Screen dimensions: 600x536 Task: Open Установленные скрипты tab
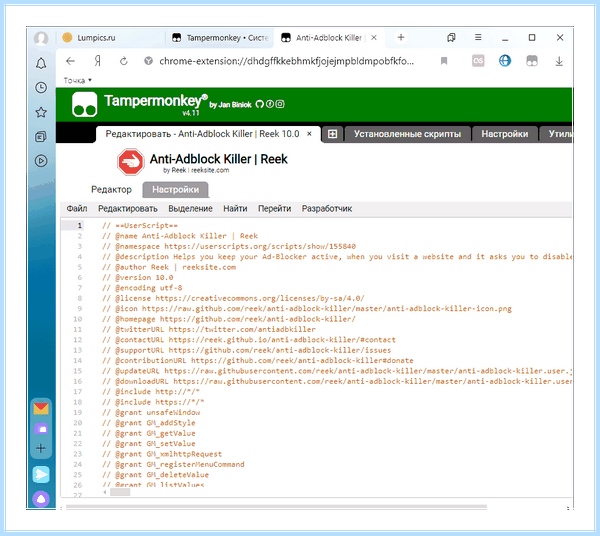[407, 134]
